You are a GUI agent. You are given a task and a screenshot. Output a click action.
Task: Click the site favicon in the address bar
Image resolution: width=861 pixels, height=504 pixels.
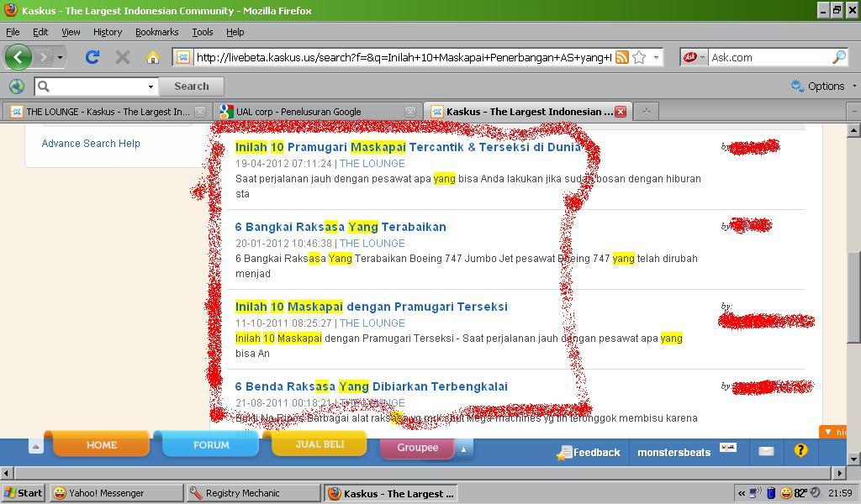coord(183,57)
